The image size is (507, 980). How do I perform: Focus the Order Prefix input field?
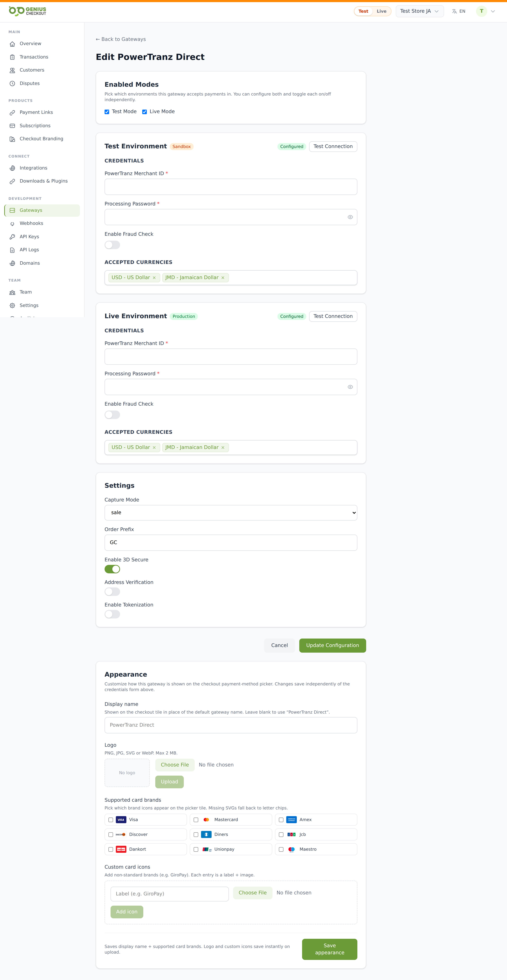(231, 543)
